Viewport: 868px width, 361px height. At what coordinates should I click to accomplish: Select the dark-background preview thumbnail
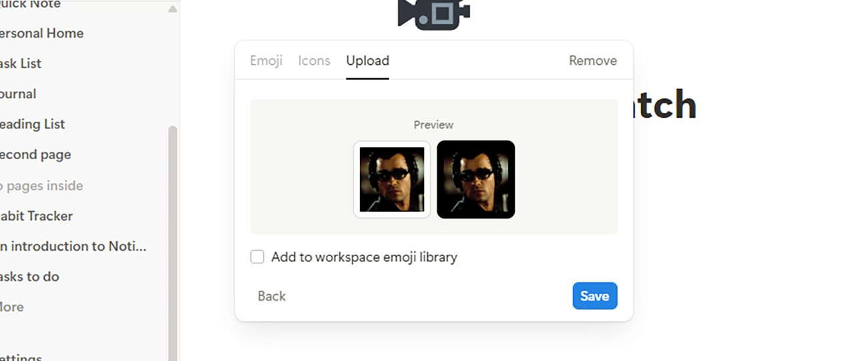coord(475,179)
